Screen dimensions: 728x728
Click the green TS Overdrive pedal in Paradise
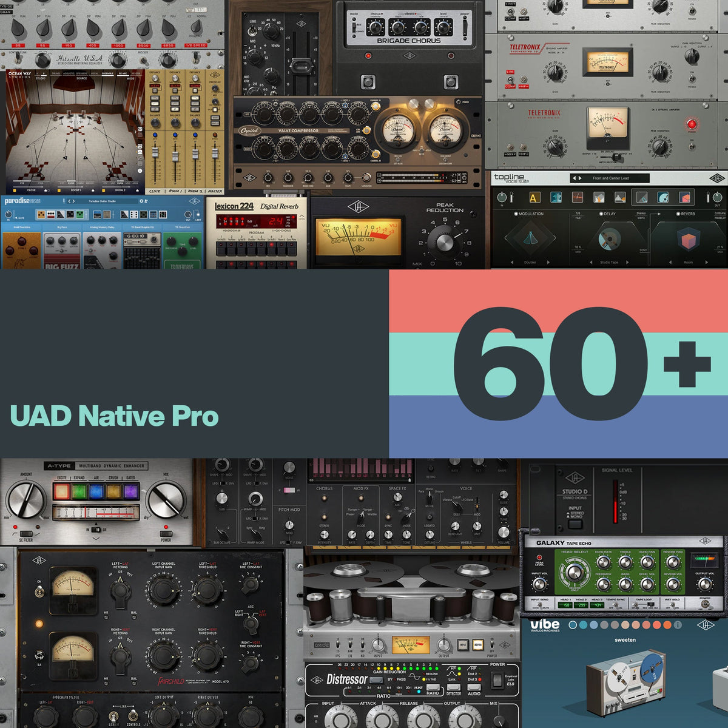pyautogui.click(x=183, y=251)
